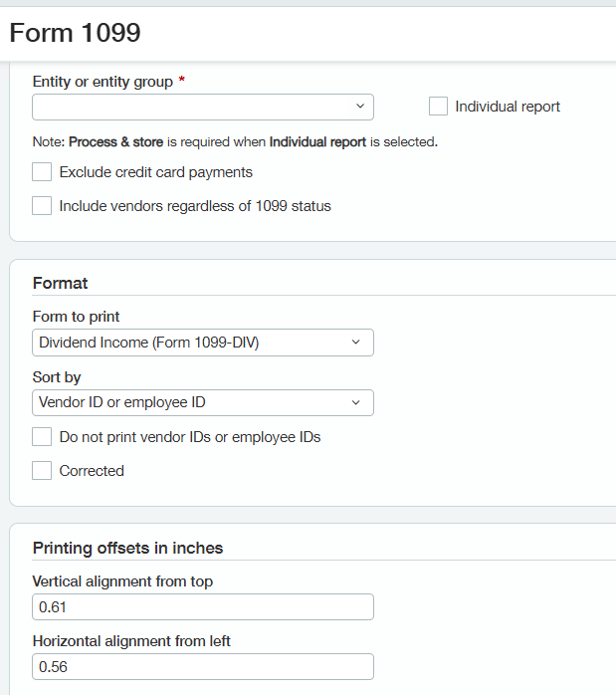Enable the Individual report checkbox

pyautogui.click(x=438, y=107)
